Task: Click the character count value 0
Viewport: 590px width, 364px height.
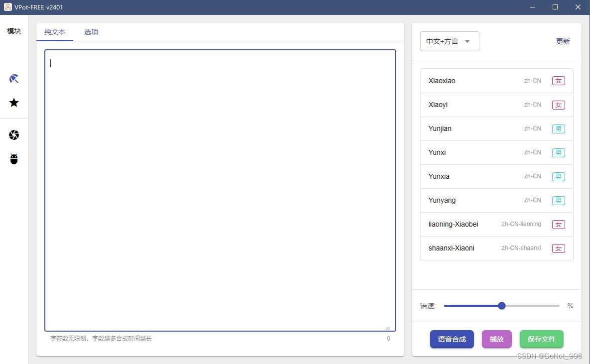Action: click(388, 339)
